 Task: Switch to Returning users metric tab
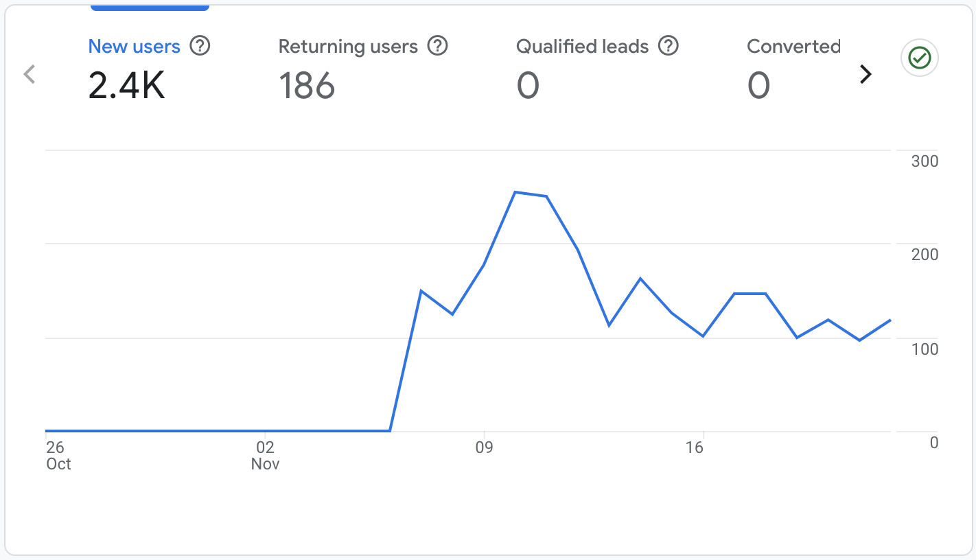[348, 47]
